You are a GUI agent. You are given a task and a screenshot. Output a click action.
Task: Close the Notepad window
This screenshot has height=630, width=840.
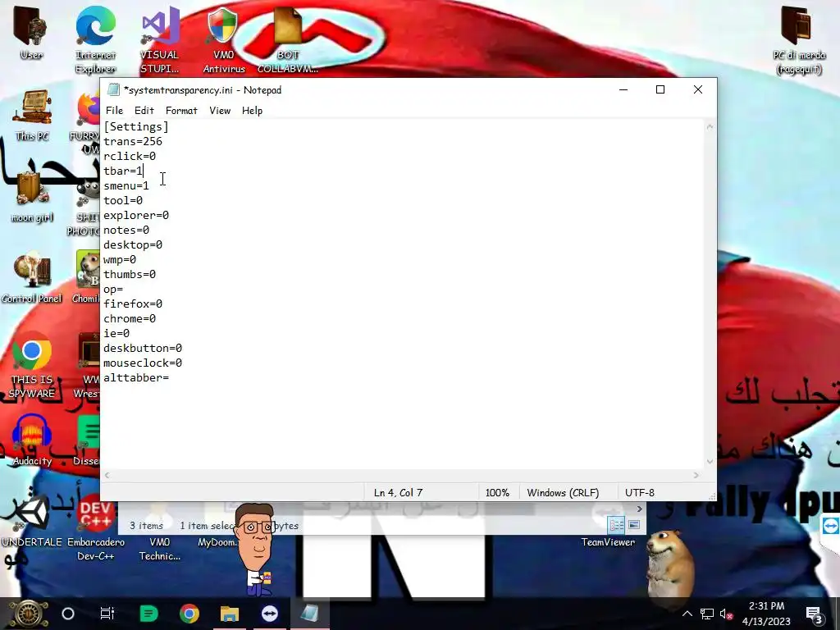point(697,89)
